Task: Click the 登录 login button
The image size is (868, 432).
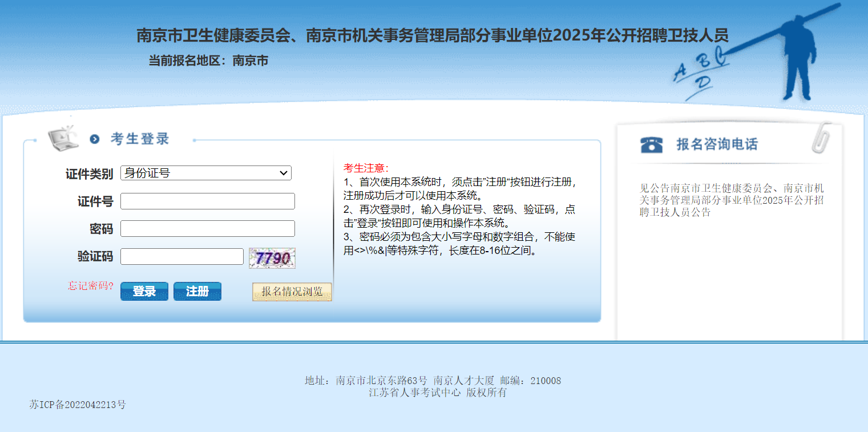Action: click(x=144, y=291)
